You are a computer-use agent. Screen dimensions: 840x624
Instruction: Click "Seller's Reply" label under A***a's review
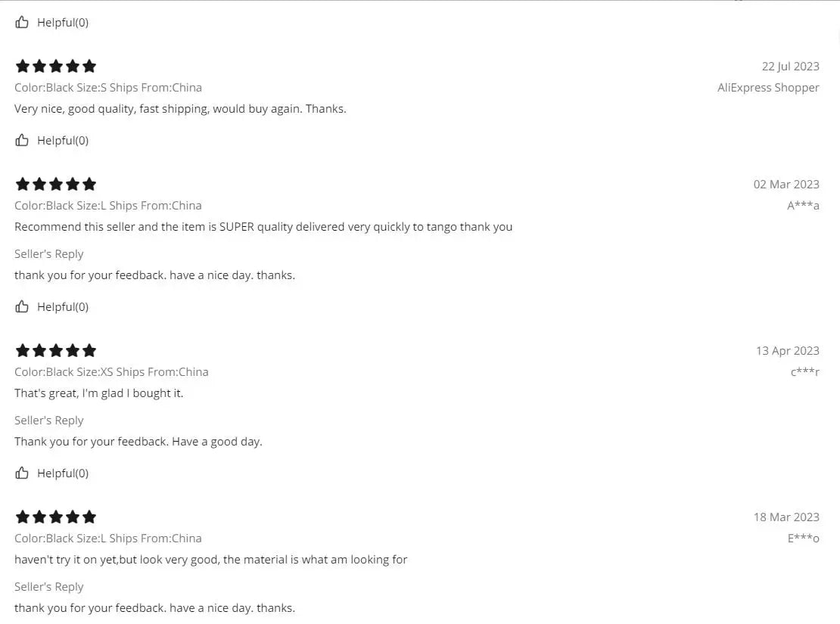coord(49,253)
